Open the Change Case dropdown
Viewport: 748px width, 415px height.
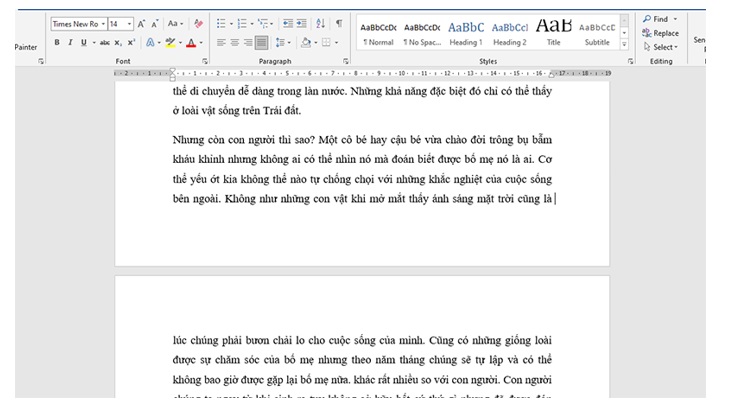tap(175, 23)
